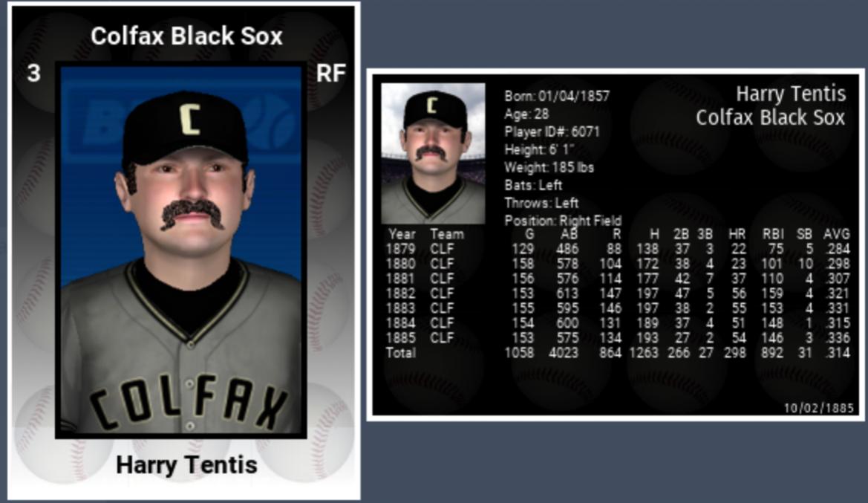Click the Player ID# 6071 line
The image size is (868, 503).
[x=552, y=132]
